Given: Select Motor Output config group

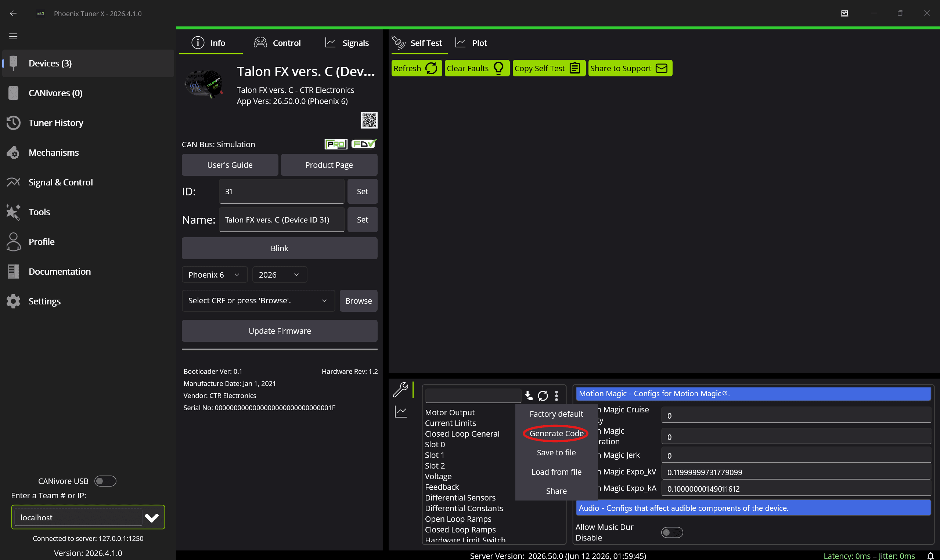Looking at the screenshot, I should tap(450, 412).
